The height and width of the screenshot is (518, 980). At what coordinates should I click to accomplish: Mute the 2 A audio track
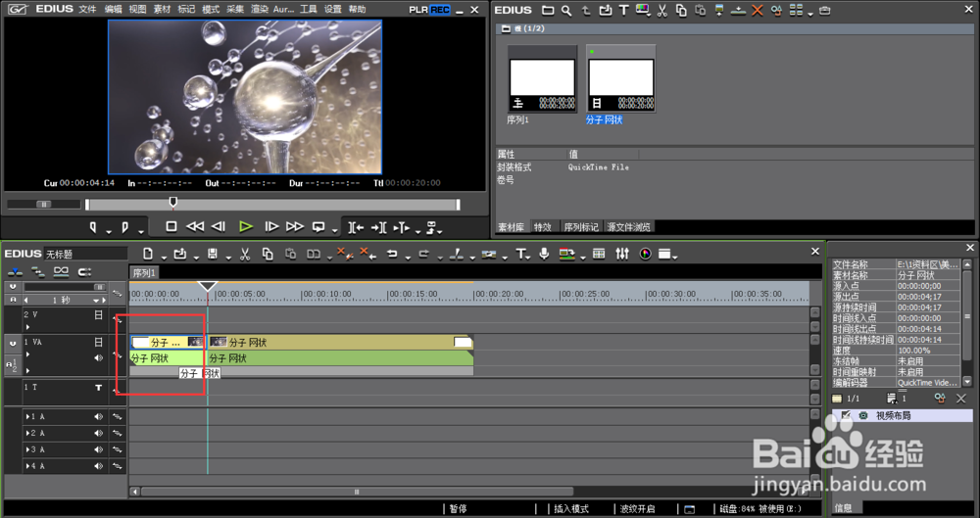98,433
